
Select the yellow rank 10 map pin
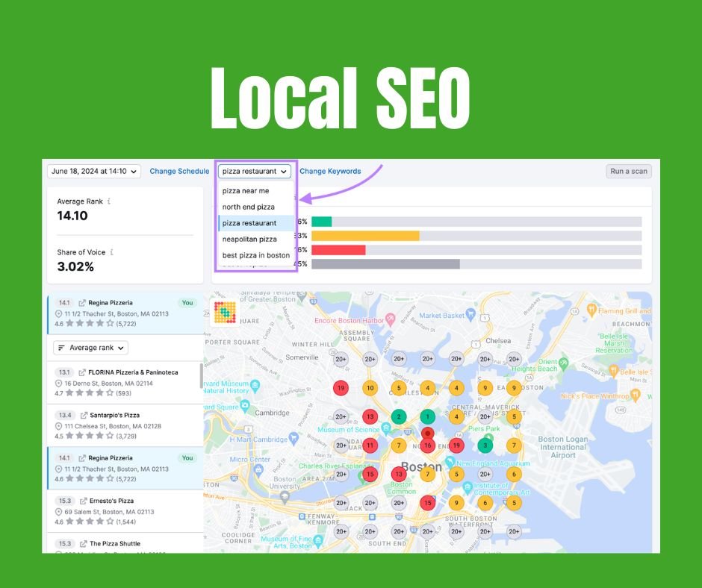tap(370, 388)
